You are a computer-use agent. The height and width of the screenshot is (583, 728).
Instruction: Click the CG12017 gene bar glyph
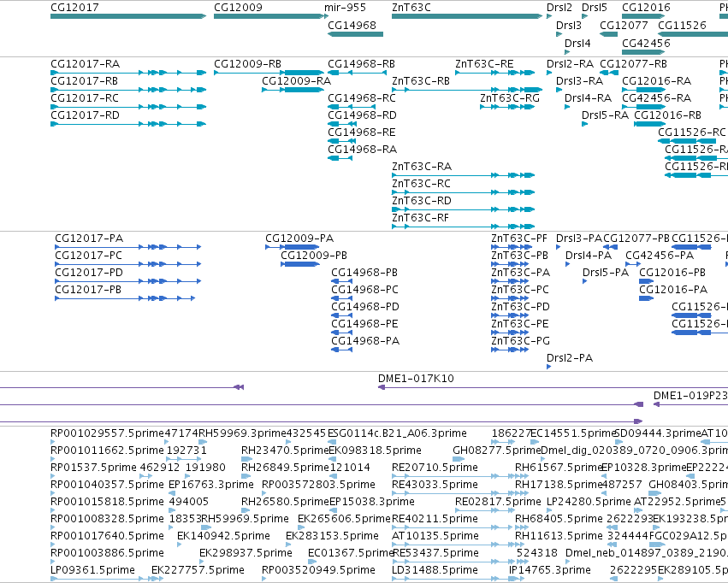pyautogui.click(x=128, y=16)
